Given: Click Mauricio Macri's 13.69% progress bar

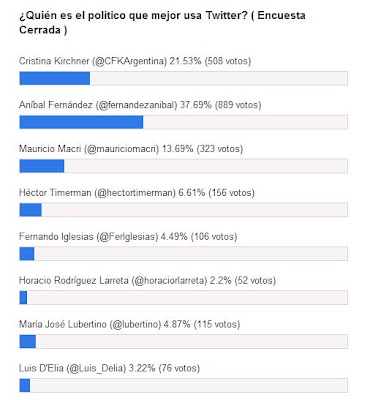Looking at the screenshot, I should click(x=184, y=166).
